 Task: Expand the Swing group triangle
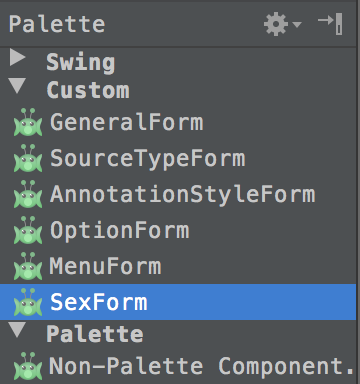pos(18,57)
